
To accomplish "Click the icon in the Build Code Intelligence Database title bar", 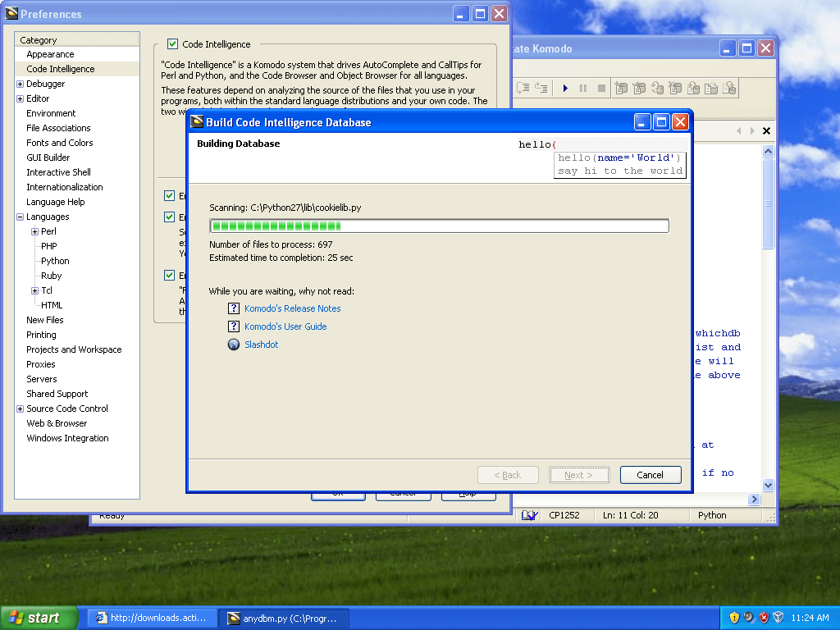I will click(x=197, y=122).
